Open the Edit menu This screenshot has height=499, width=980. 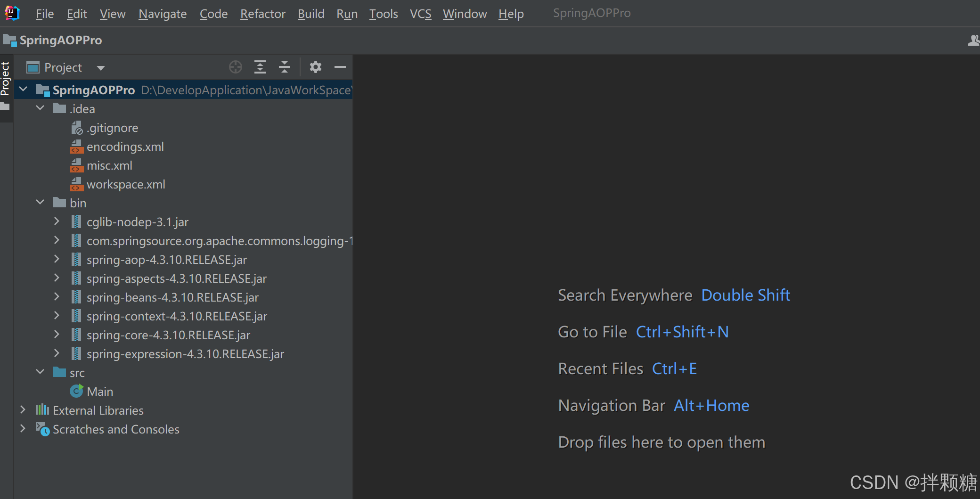click(77, 14)
